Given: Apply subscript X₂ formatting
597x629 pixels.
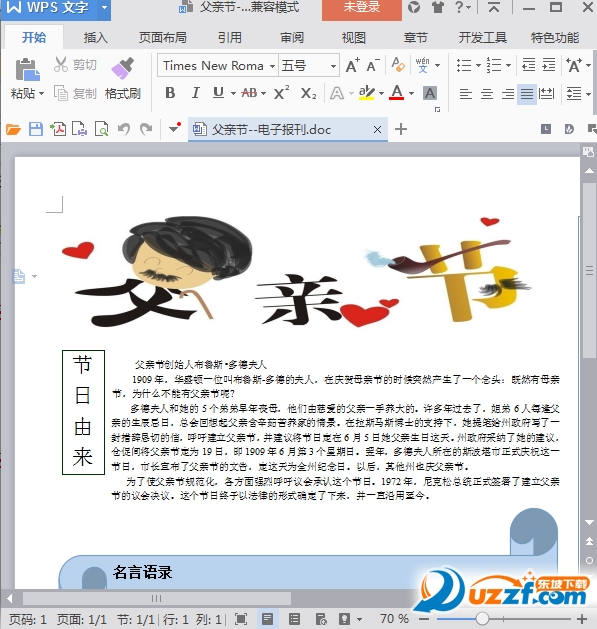Looking at the screenshot, I should [x=309, y=93].
